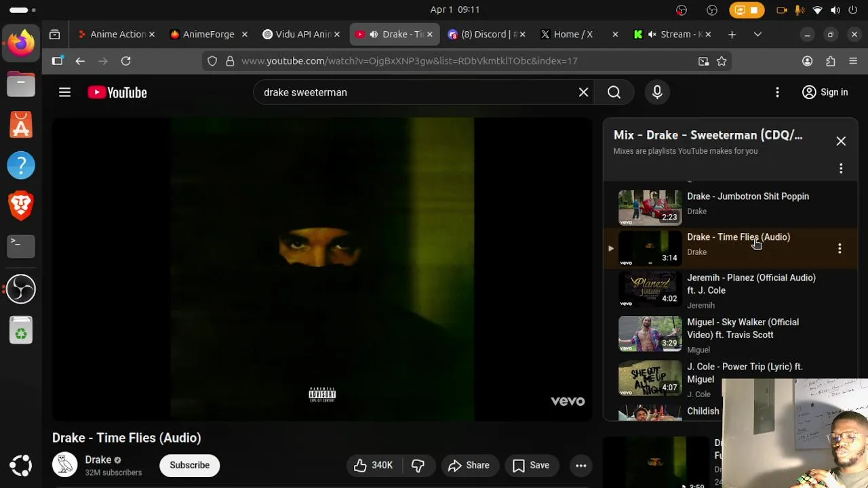
Task: Like the video (340K)
Action: pos(373,465)
